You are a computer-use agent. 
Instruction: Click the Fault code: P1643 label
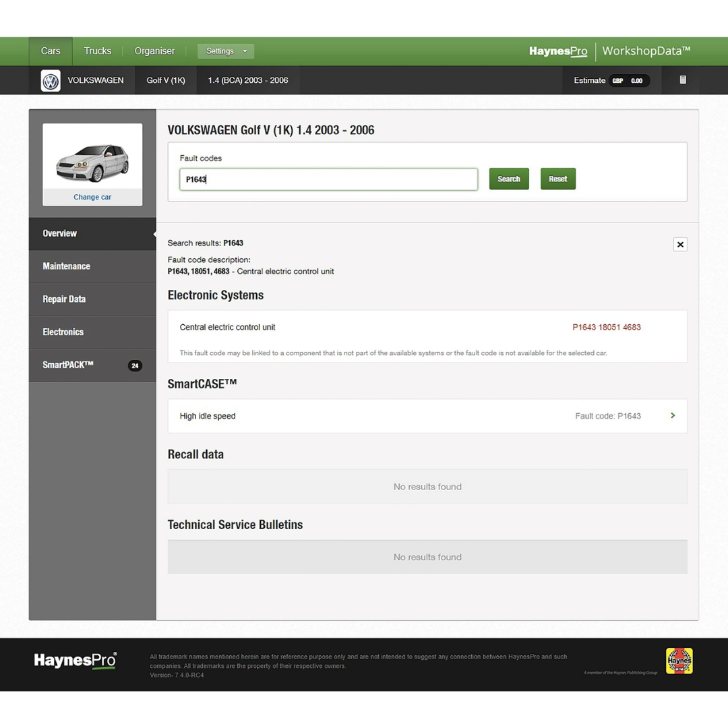tap(608, 416)
